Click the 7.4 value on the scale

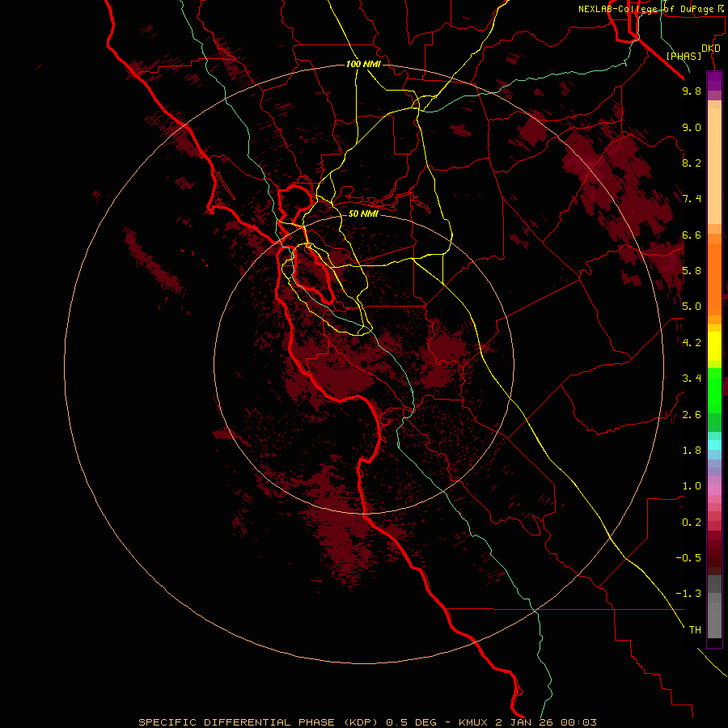[x=692, y=199]
